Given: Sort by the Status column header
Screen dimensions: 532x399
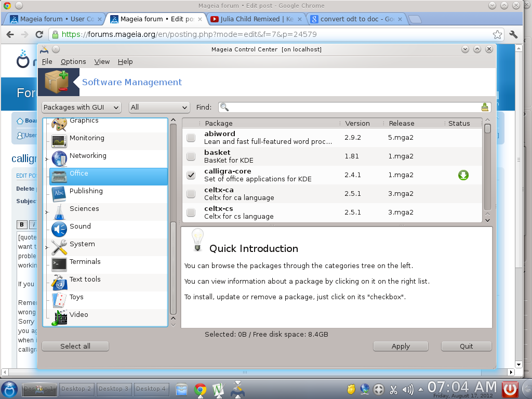Looking at the screenshot, I should (x=463, y=123).
